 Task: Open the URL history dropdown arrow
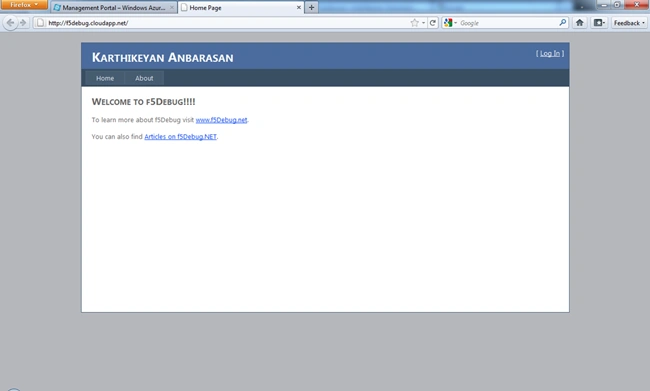423,23
